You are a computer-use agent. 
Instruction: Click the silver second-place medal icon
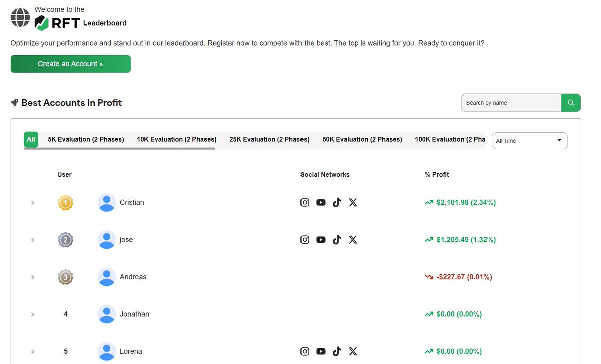tap(65, 240)
